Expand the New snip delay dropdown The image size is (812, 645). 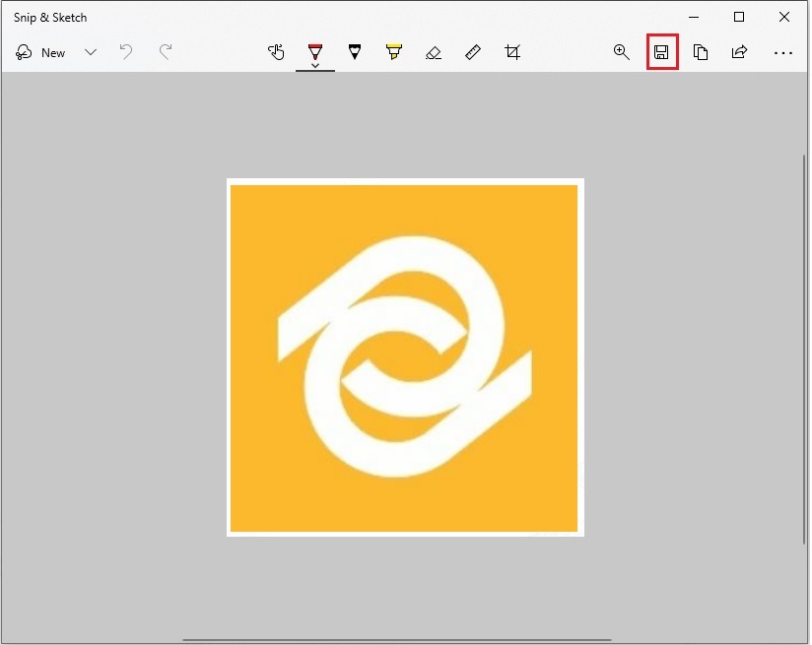[x=91, y=52]
